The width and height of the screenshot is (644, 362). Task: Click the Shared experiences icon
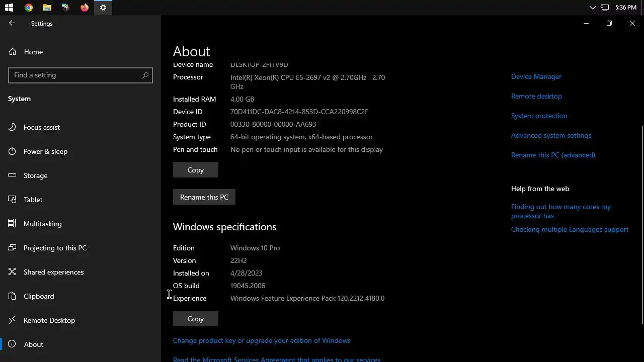13,271
